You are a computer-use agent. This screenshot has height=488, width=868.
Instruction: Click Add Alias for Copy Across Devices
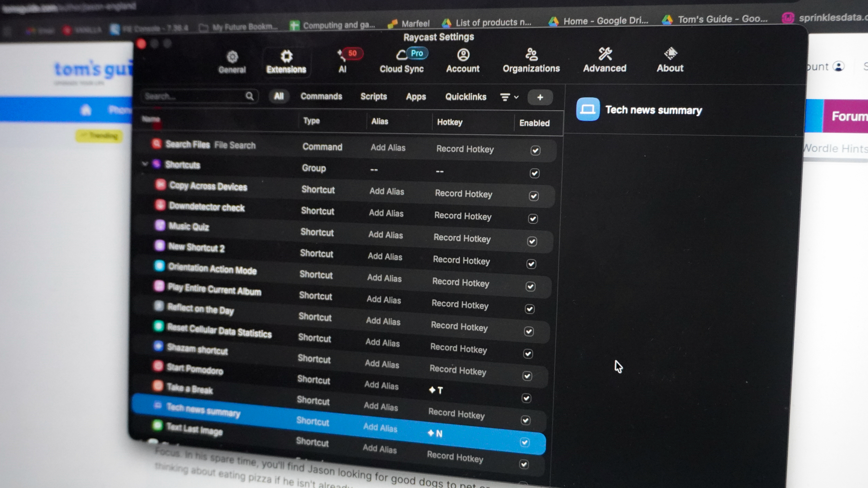(x=387, y=191)
